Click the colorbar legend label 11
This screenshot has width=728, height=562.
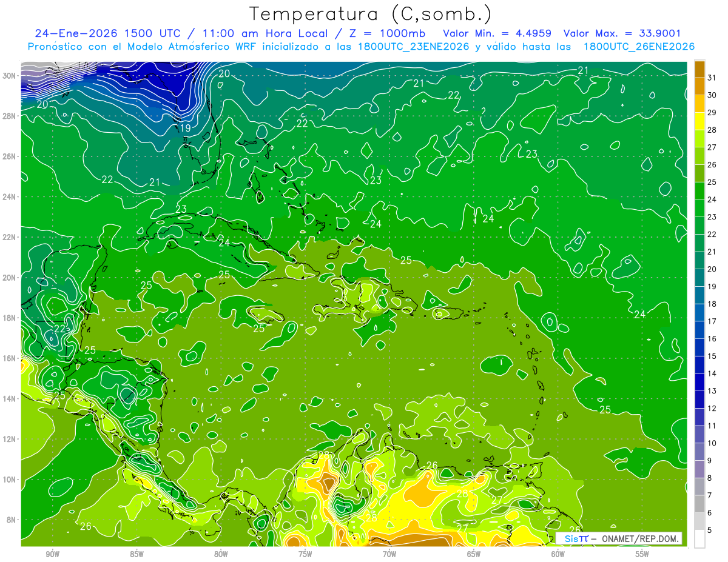click(x=712, y=426)
